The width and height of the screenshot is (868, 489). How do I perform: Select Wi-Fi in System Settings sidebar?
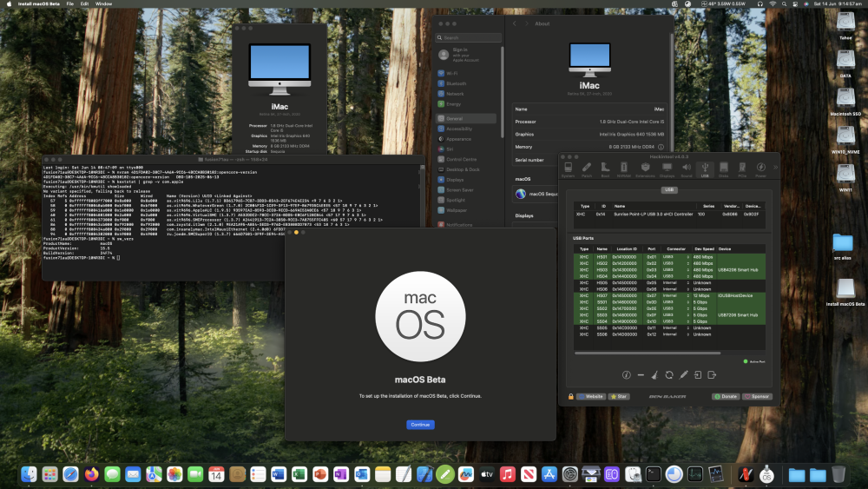(x=467, y=73)
